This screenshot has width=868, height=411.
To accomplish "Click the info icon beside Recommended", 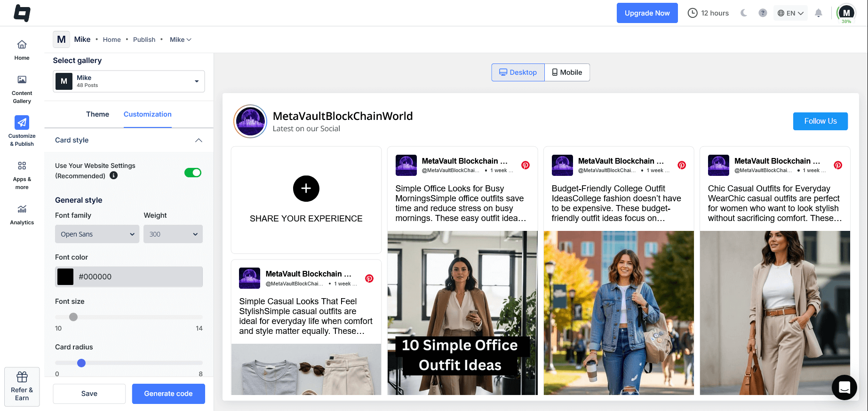I will 113,175.
